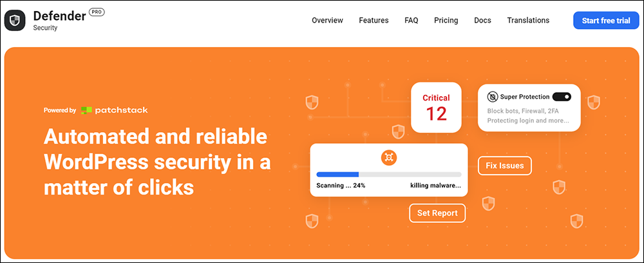Click the shield icon right of Super Protection card
644x263 pixels.
click(x=594, y=102)
